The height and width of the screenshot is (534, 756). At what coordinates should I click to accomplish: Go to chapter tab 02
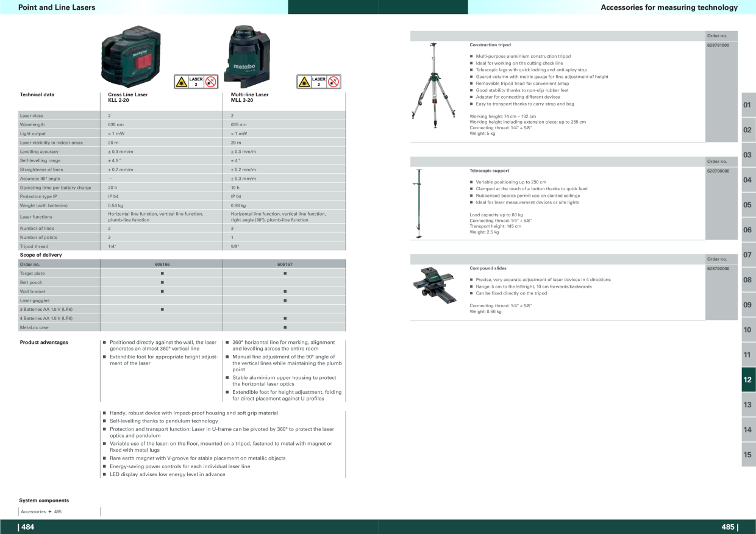(747, 130)
